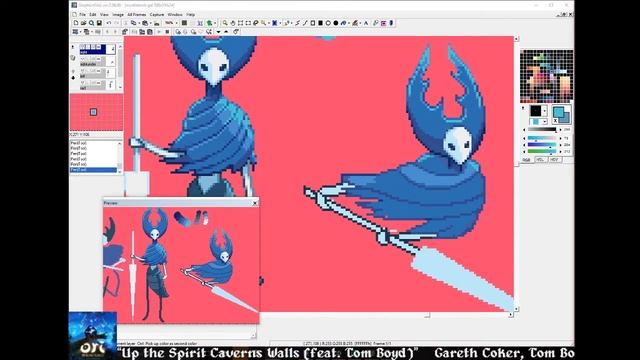Select the Zoom magnifier tool
640x360 pixels.
click(x=224, y=23)
